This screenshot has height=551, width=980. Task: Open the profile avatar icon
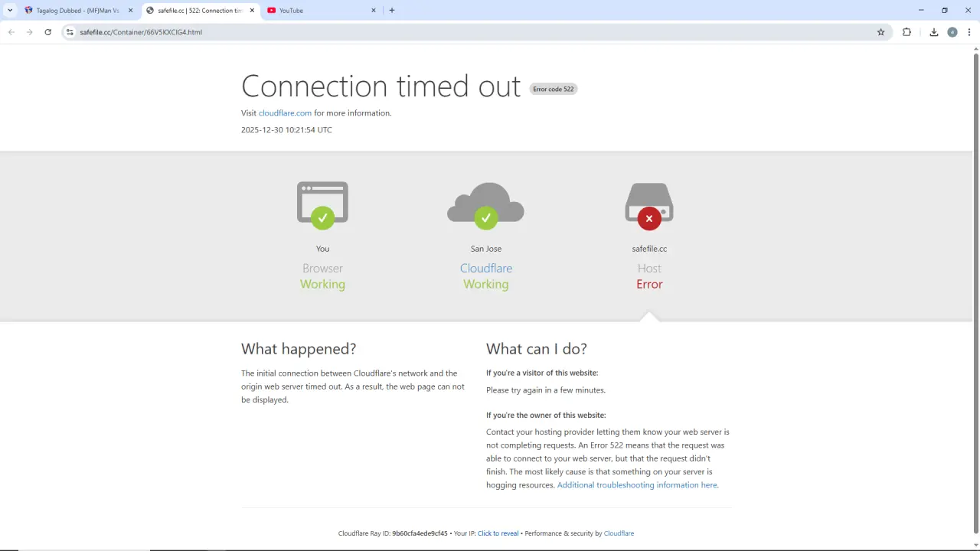point(952,32)
